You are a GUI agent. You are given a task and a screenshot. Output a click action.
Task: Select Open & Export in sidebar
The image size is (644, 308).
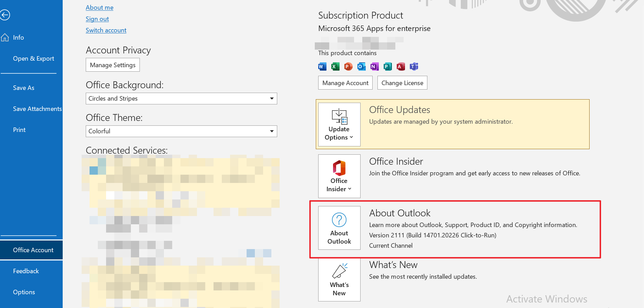click(31, 59)
